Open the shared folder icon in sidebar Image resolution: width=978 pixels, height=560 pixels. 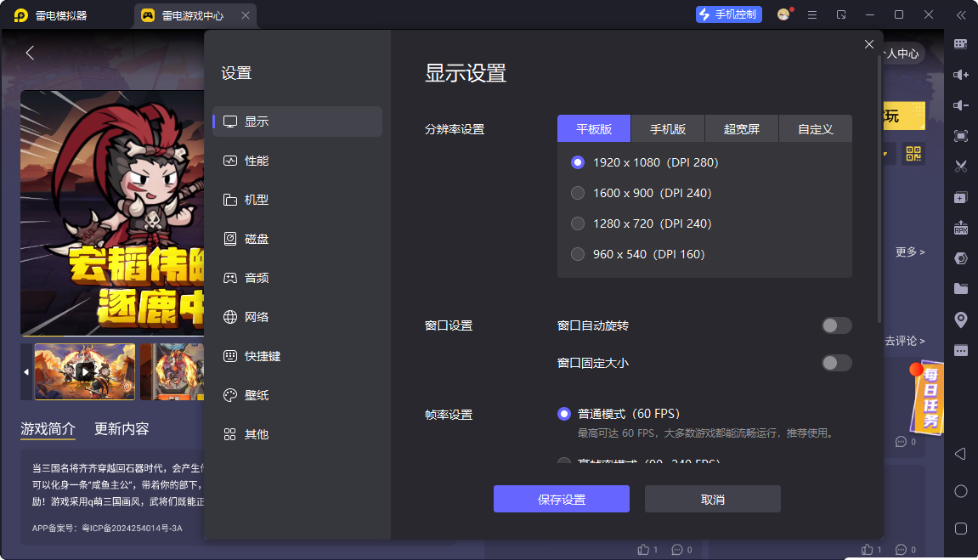(961, 288)
